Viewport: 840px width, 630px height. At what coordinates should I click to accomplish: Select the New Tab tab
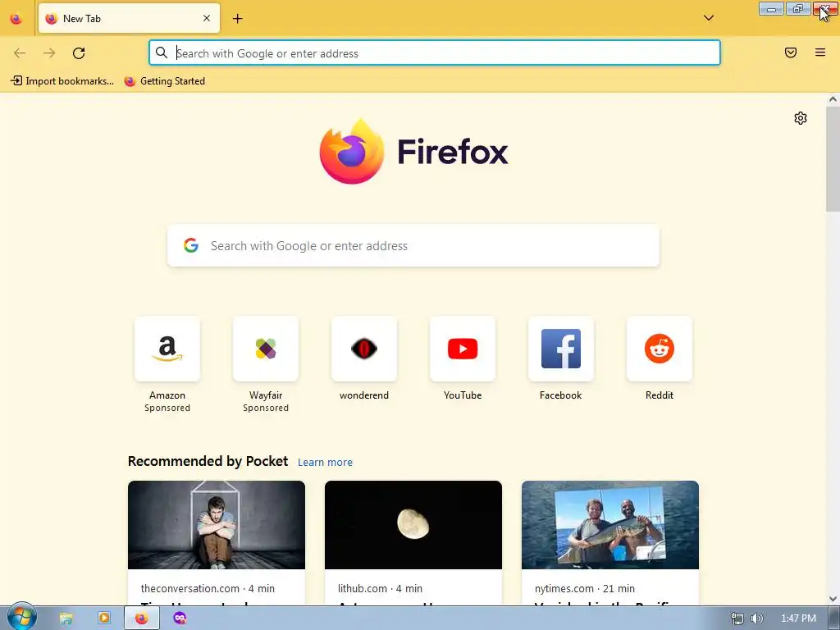click(129, 18)
